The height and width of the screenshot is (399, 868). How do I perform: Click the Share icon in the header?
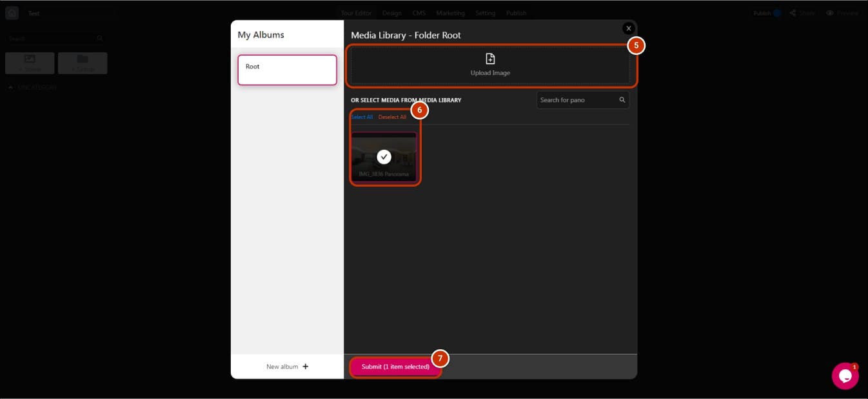793,13
